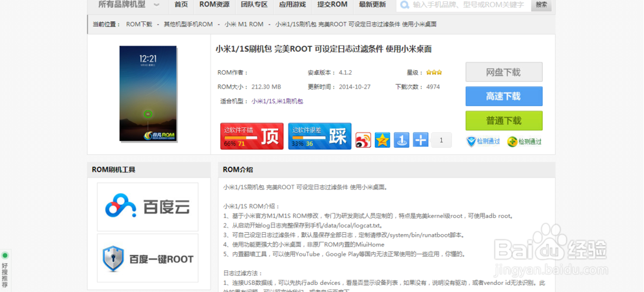The image size is (644, 292).
Task: Open the 应用游戏 tab
Action: [x=292, y=5]
